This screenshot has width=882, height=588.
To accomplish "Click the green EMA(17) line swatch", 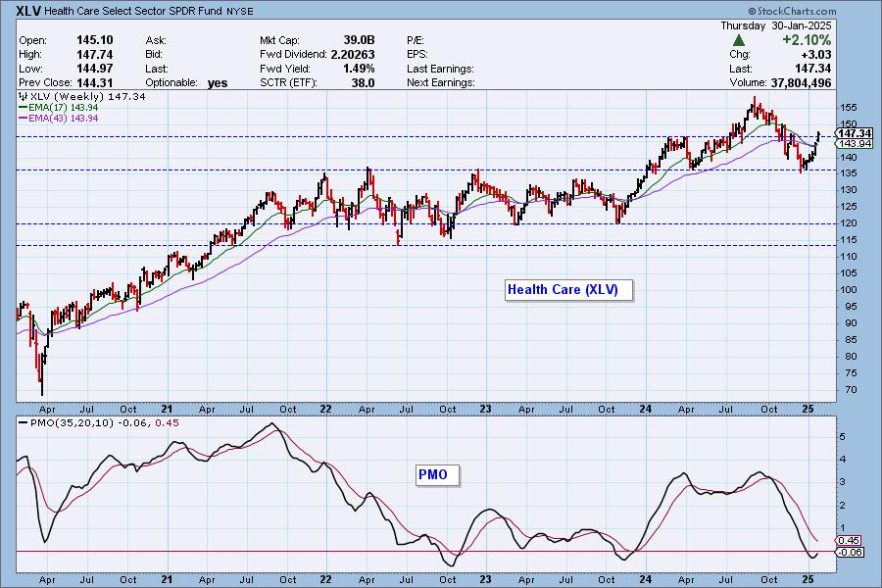I will coord(24,108).
